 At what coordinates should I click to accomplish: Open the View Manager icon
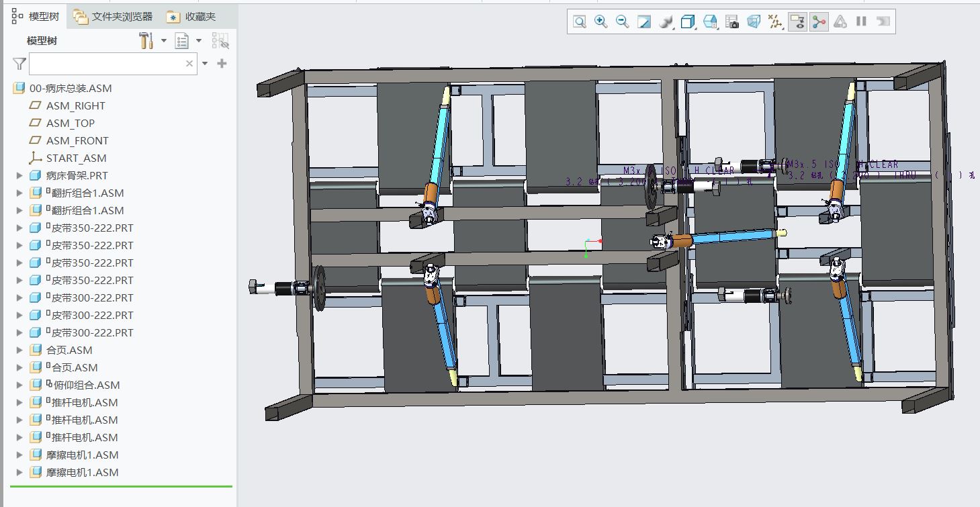coord(710,22)
